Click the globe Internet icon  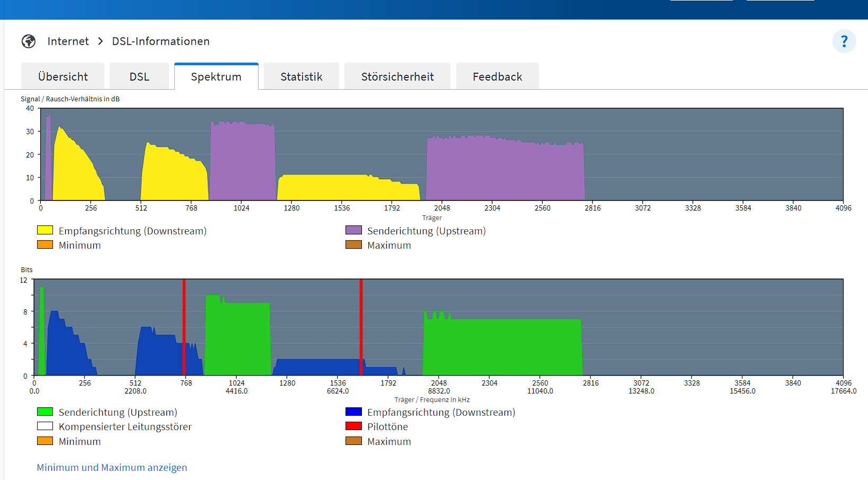coord(29,41)
